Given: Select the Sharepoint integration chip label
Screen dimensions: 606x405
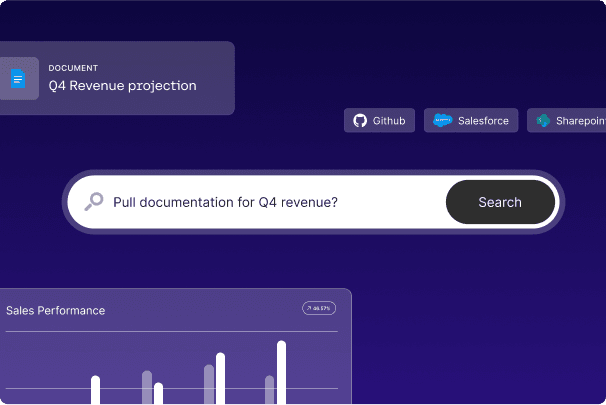Looking at the screenshot, I should pos(580,121).
